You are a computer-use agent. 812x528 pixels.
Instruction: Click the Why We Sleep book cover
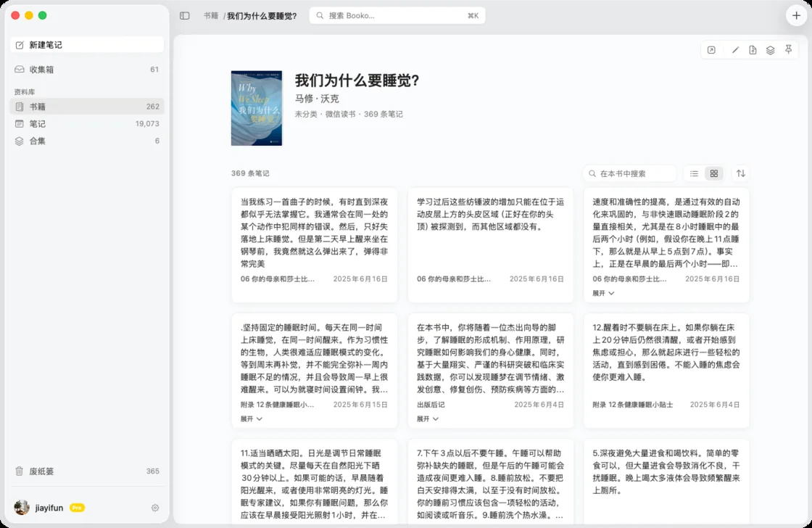257,108
